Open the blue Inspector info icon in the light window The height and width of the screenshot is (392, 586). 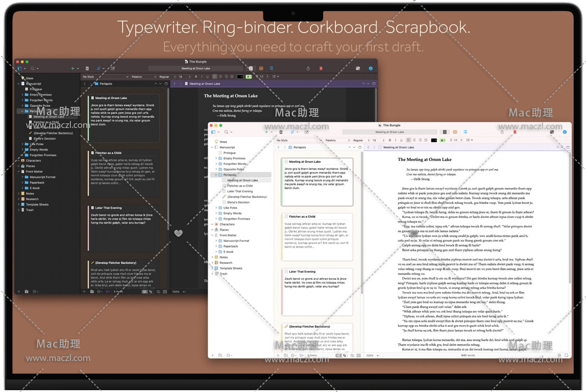(565, 132)
